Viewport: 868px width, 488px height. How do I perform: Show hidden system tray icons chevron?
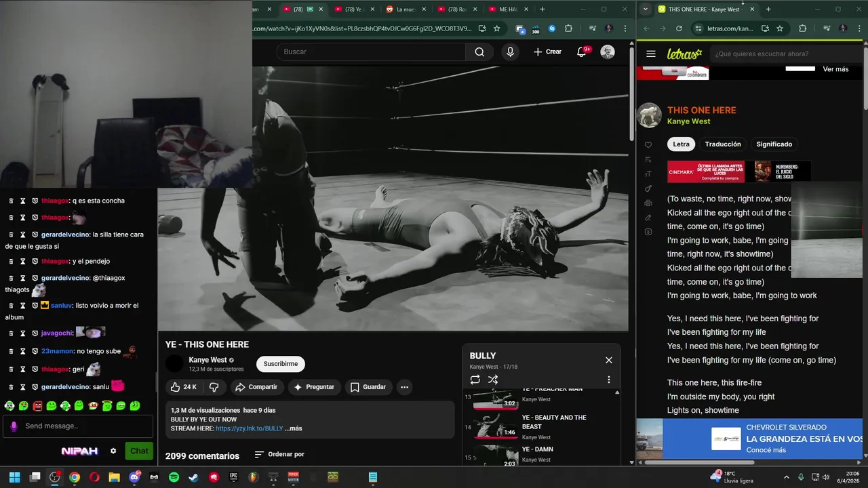point(786,477)
